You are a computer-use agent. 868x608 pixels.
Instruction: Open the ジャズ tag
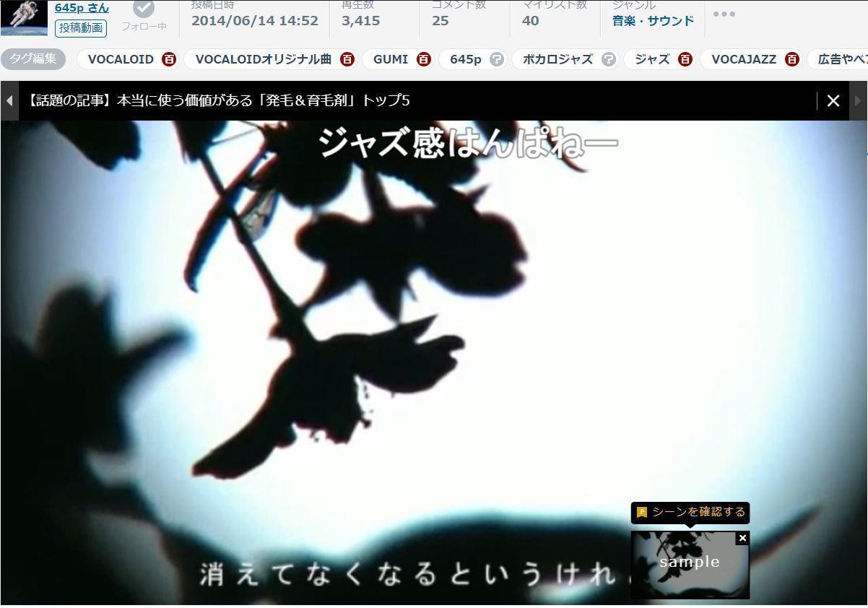click(652, 59)
